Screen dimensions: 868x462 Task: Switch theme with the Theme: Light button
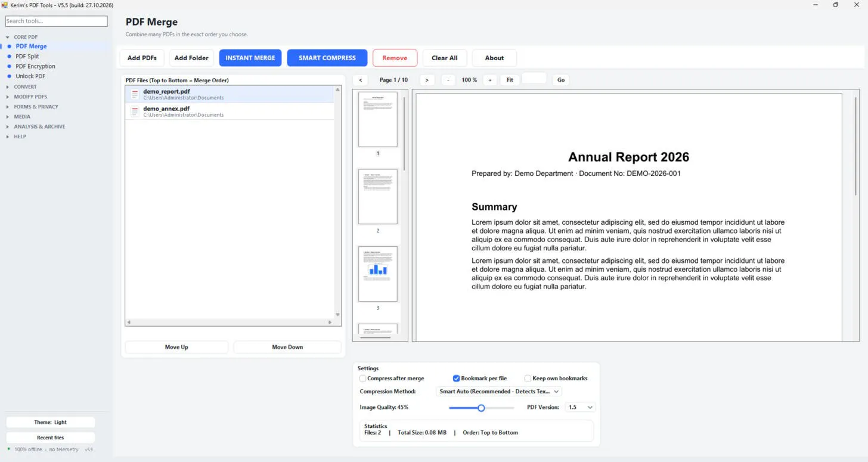tap(51, 422)
